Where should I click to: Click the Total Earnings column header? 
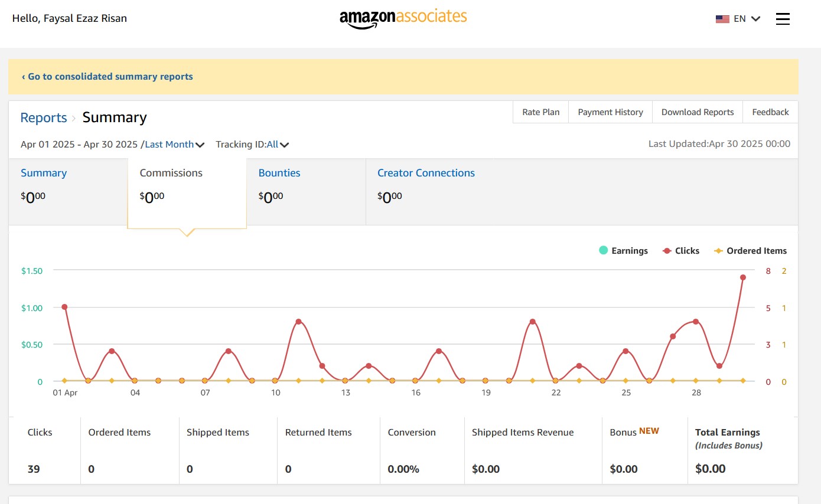[728, 433]
